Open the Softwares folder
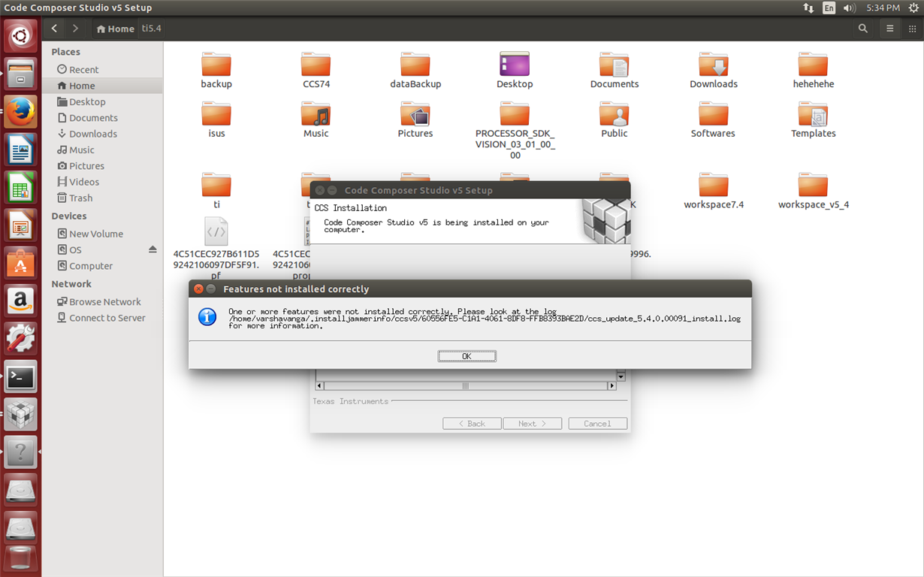The height and width of the screenshot is (577, 924). pos(714,120)
